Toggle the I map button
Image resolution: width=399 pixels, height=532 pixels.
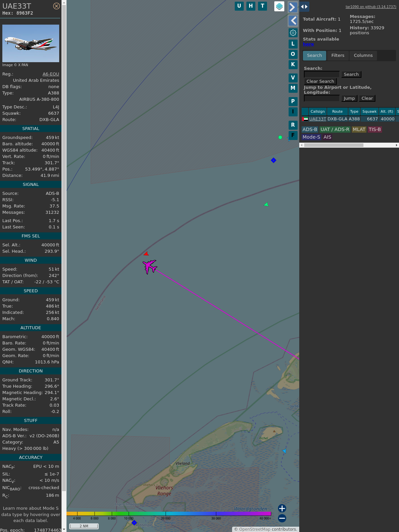(293, 112)
